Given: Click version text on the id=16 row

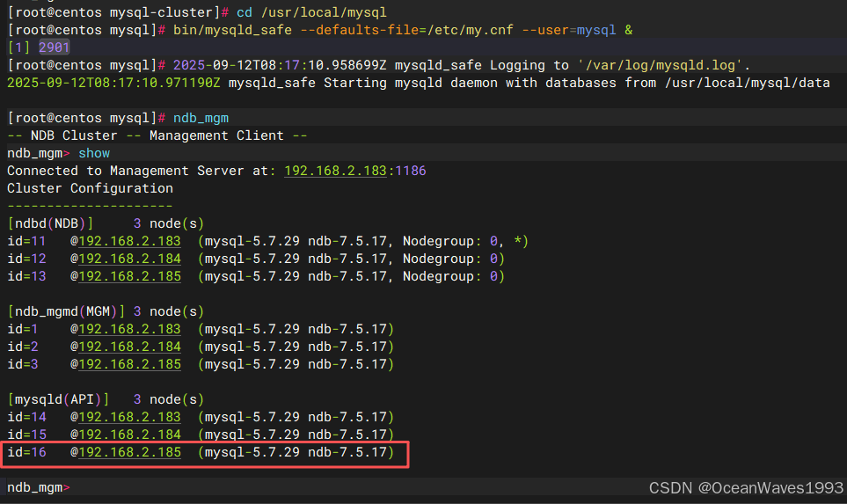Looking at the screenshot, I should [296, 452].
